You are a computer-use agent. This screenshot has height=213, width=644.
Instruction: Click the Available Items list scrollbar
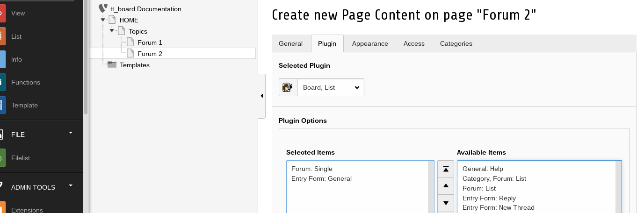tap(618, 187)
